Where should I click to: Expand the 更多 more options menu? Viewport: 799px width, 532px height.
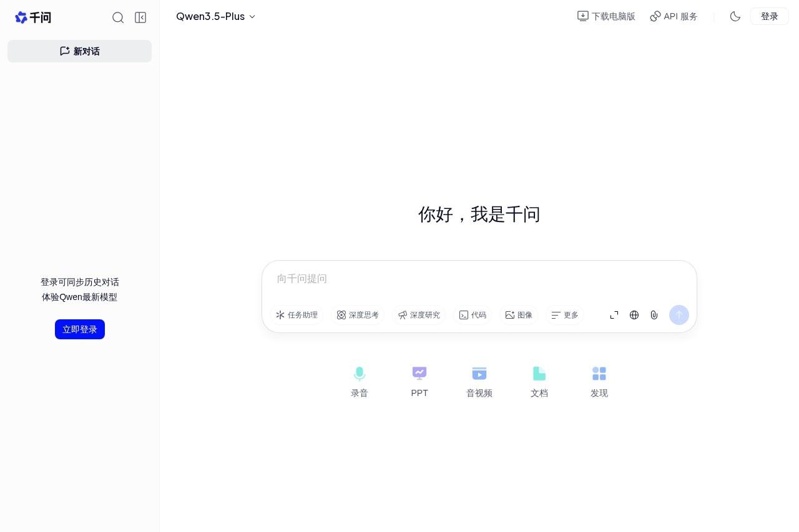coord(564,315)
